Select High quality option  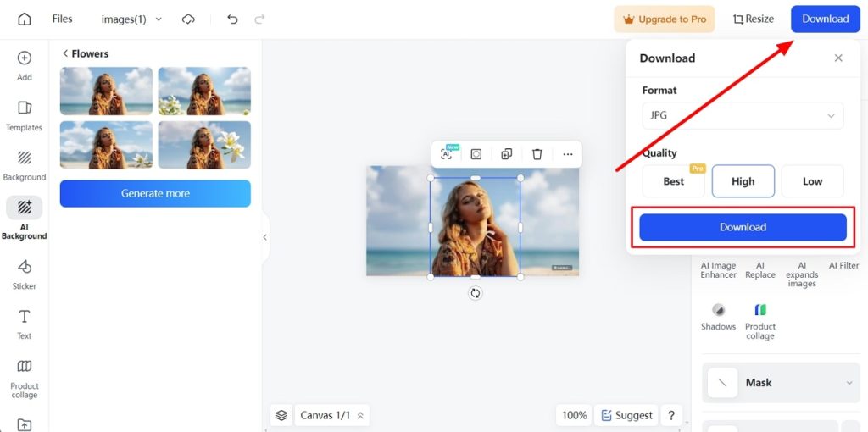[x=743, y=181]
